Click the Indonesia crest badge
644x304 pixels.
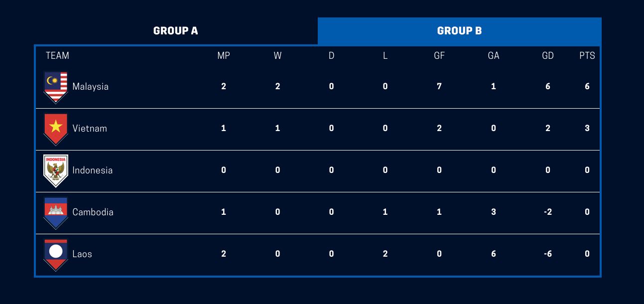click(x=56, y=171)
